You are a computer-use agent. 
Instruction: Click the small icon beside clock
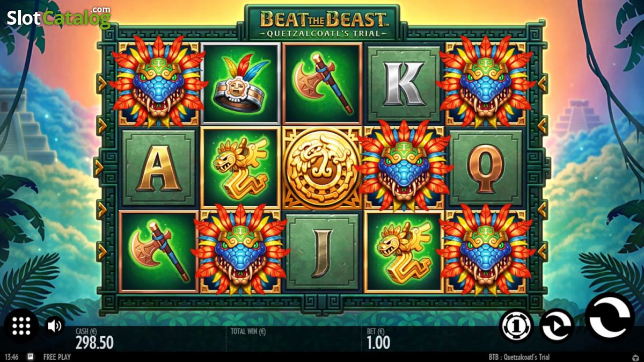[x=31, y=357]
